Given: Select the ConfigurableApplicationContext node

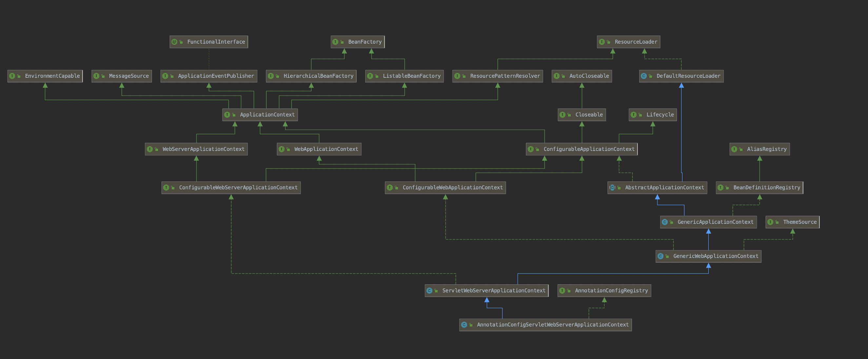Looking at the screenshot, I should click(x=588, y=149).
